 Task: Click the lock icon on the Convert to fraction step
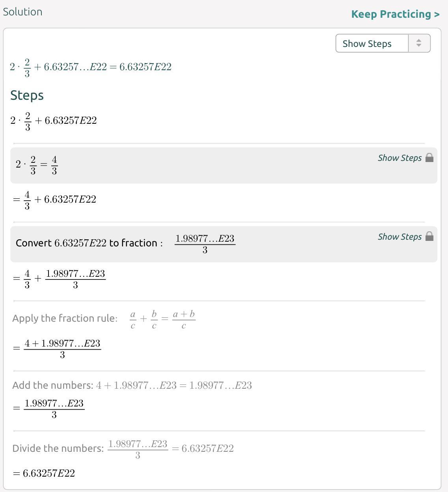[x=429, y=237]
